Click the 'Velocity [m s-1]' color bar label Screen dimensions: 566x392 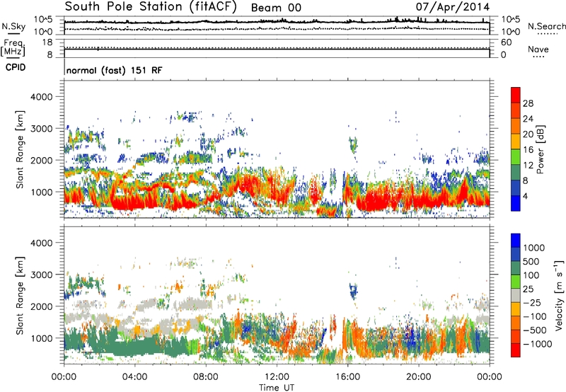[560, 295]
